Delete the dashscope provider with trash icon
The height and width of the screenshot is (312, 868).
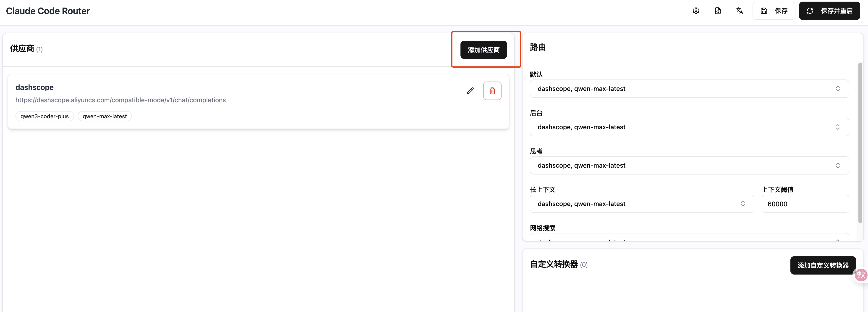492,91
